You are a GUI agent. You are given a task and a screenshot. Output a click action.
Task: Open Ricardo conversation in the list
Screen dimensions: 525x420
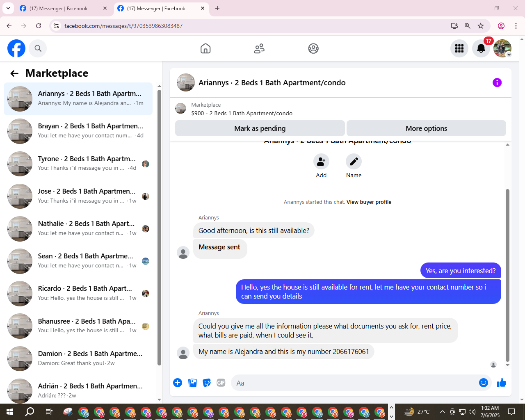pyautogui.click(x=78, y=293)
